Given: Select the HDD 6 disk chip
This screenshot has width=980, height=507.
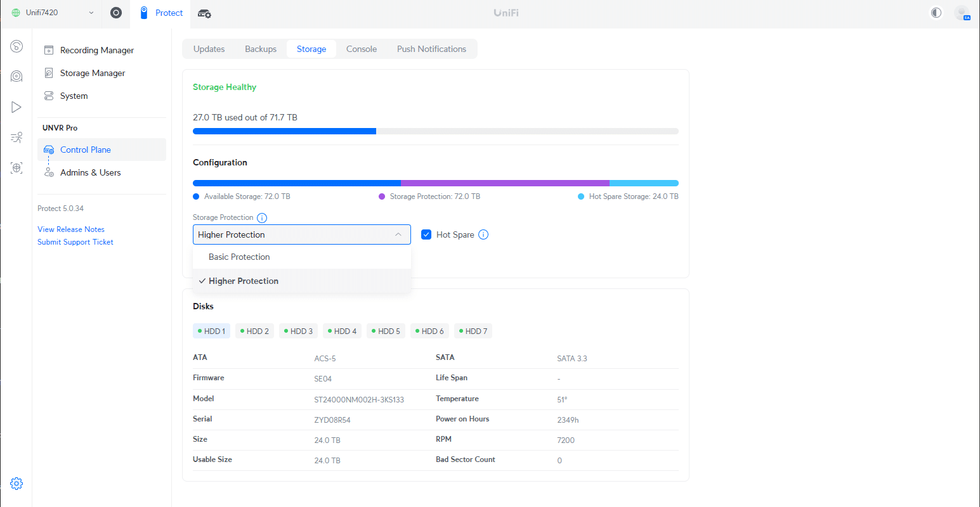Looking at the screenshot, I should pyautogui.click(x=429, y=331).
